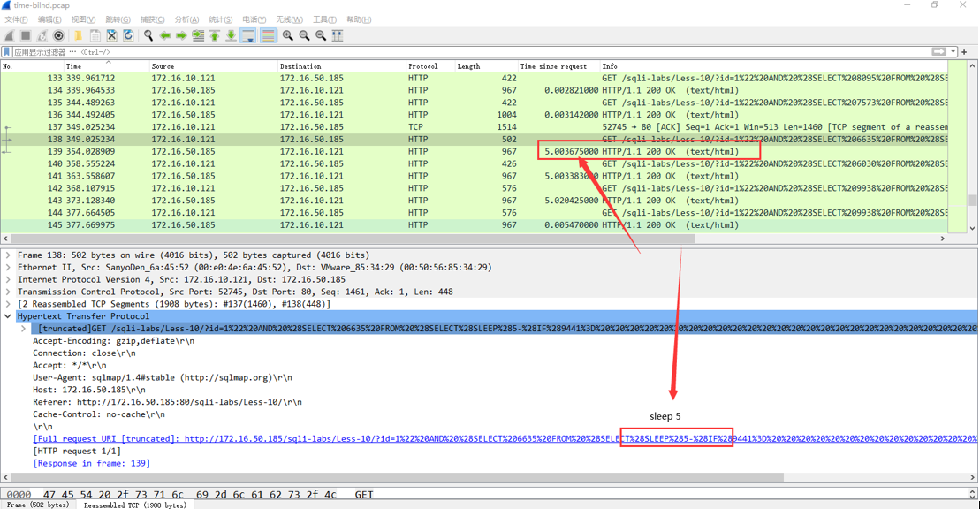Jump to the last packet
The height and width of the screenshot is (509, 980).
point(232,35)
